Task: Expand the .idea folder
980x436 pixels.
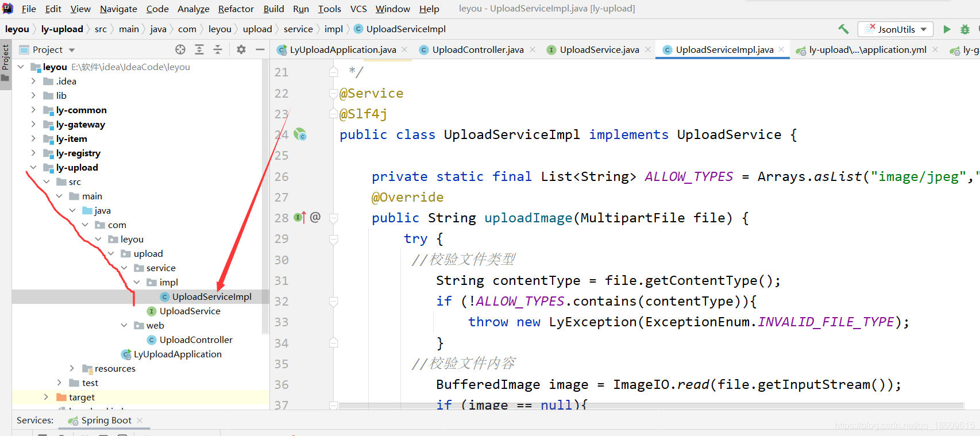Action: point(33,81)
